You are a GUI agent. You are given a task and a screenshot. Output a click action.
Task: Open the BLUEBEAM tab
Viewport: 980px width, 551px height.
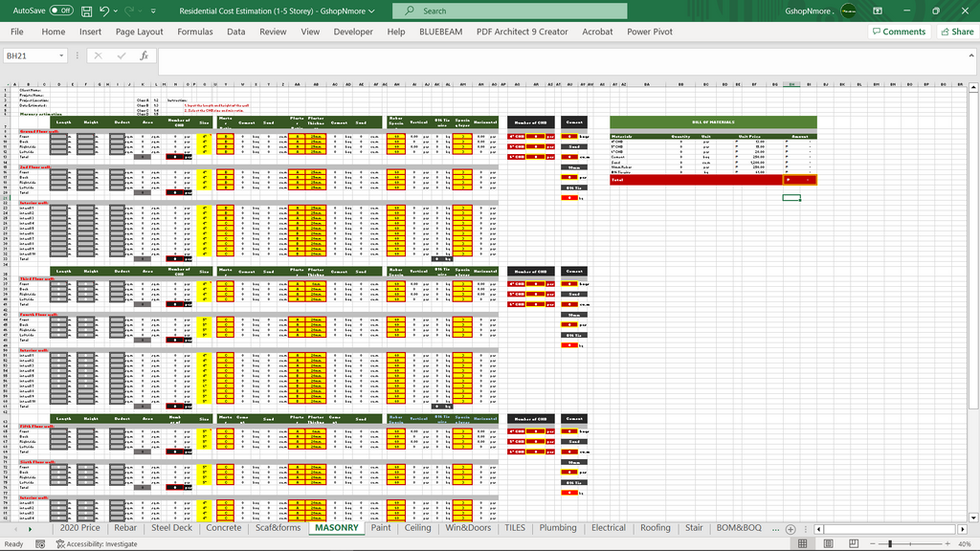point(440,32)
